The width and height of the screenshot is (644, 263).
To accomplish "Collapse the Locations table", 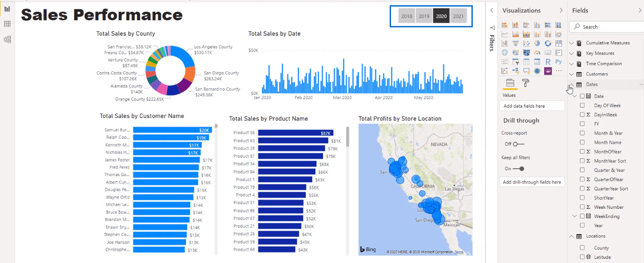I will 571,236.
